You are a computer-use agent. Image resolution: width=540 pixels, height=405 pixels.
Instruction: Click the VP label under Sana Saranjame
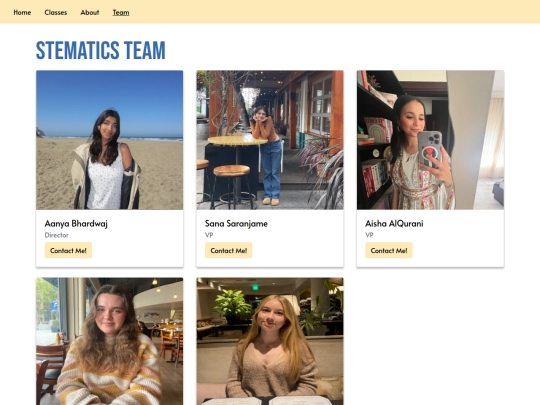tap(209, 235)
